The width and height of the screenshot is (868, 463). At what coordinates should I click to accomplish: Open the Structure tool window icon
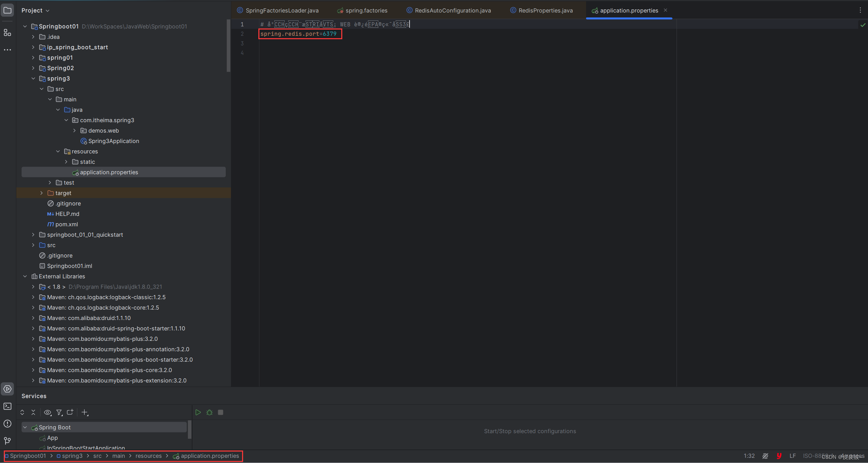[x=7, y=33]
